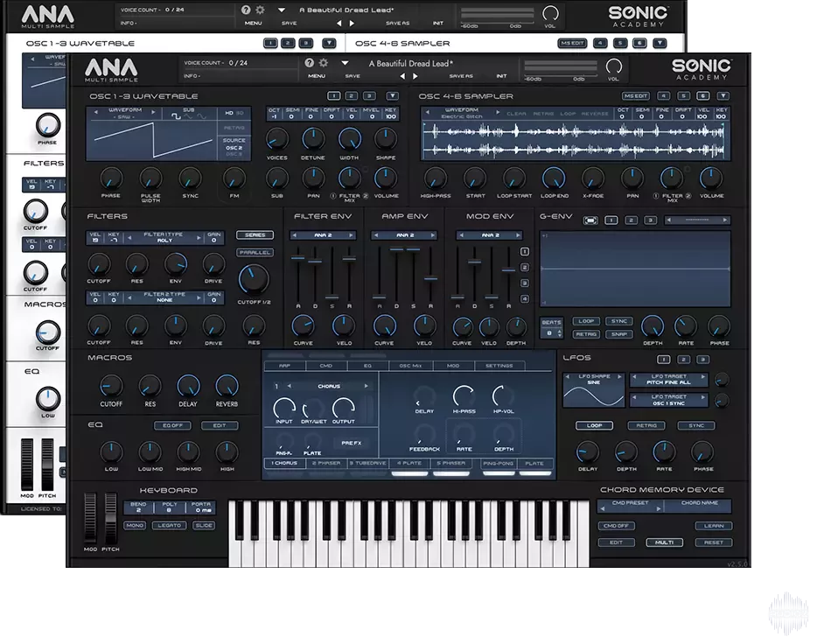Click next arrow of Pitch Fine All target

703,376
